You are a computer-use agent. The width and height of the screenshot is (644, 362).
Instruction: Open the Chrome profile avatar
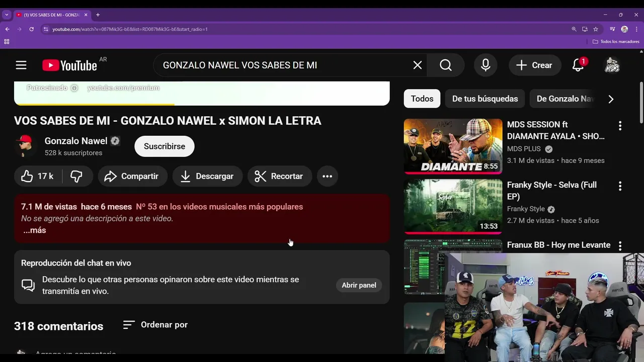click(x=624, y=29)
